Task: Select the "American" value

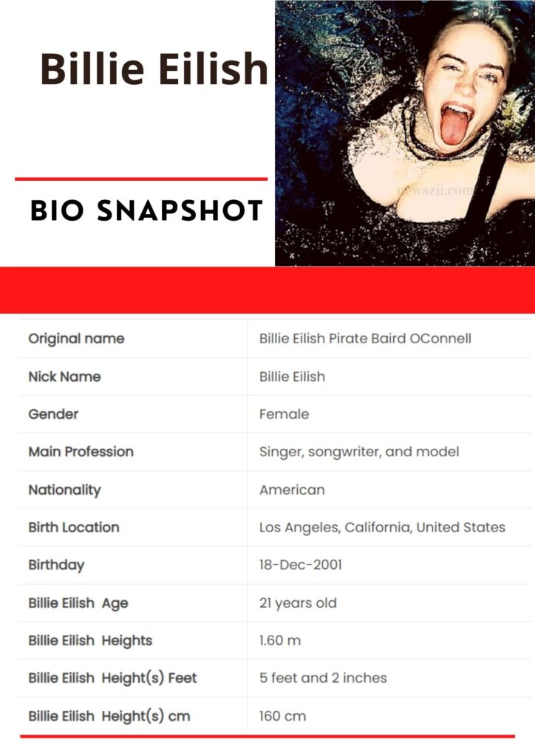Action: (292, 489)
